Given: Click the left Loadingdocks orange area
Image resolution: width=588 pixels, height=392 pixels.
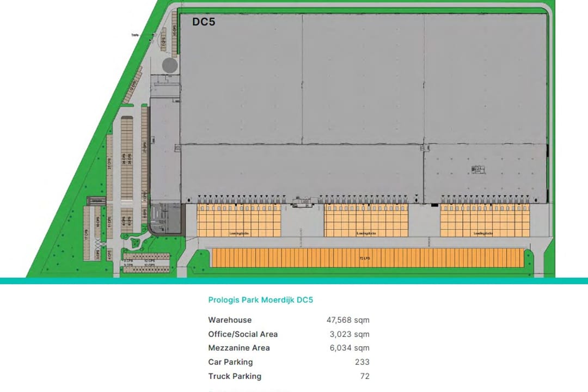Looking at the screenshot, I should click(x=239, y=220).
